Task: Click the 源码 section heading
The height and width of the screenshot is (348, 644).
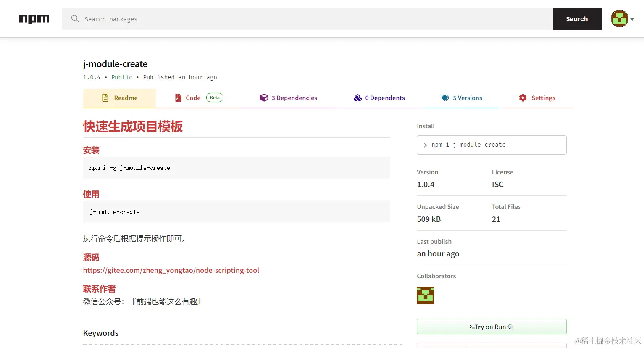Action: click(x=91, y=257)
